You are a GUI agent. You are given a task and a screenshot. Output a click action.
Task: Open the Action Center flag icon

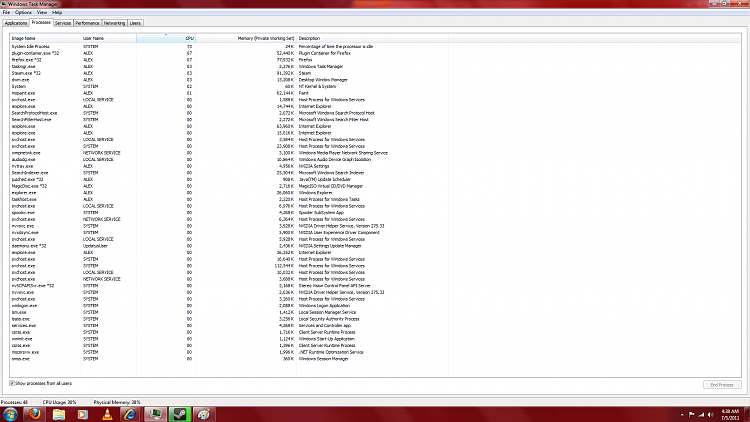[x=692, y=415]
